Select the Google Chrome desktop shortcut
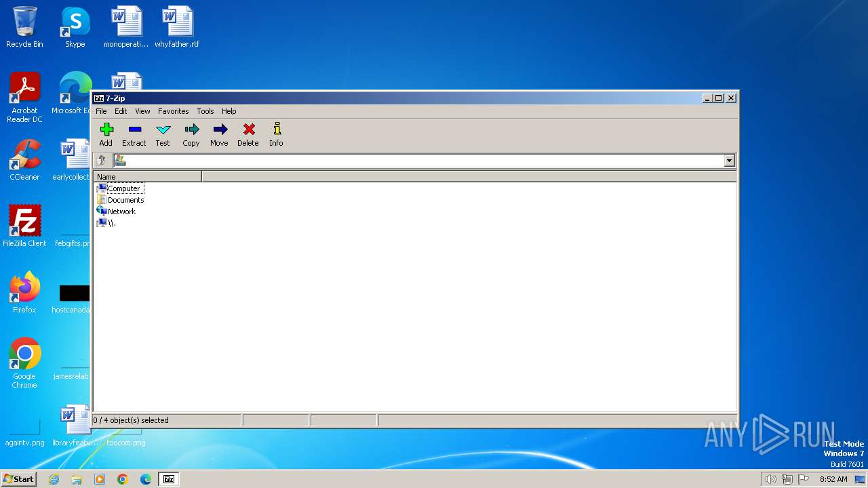 [24, 363]
